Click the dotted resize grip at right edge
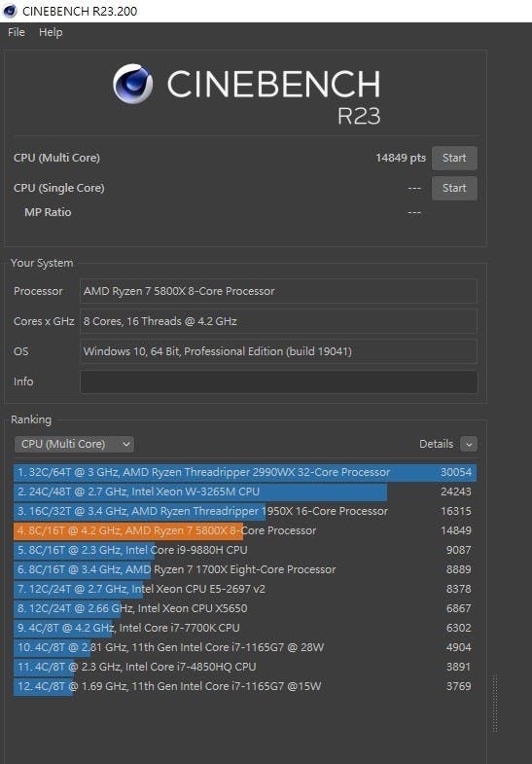Image resolution: width=532 pixels, height=764 pixels. 495,704
